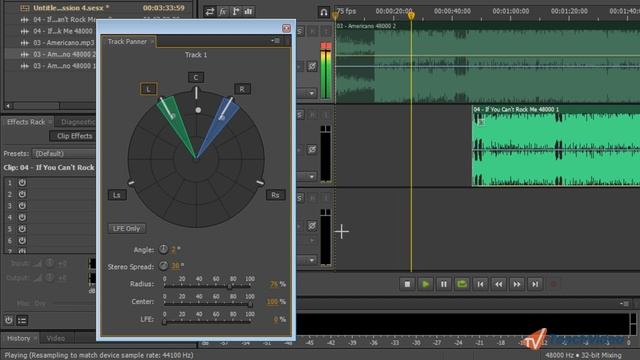Solo the Americano track with the S button

(300, 31)
